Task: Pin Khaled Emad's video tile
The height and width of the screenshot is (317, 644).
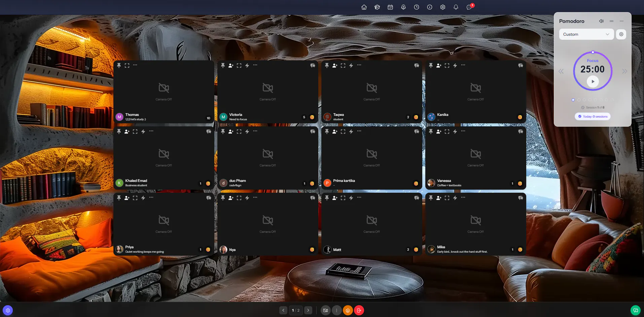Action: coord(119,131)
